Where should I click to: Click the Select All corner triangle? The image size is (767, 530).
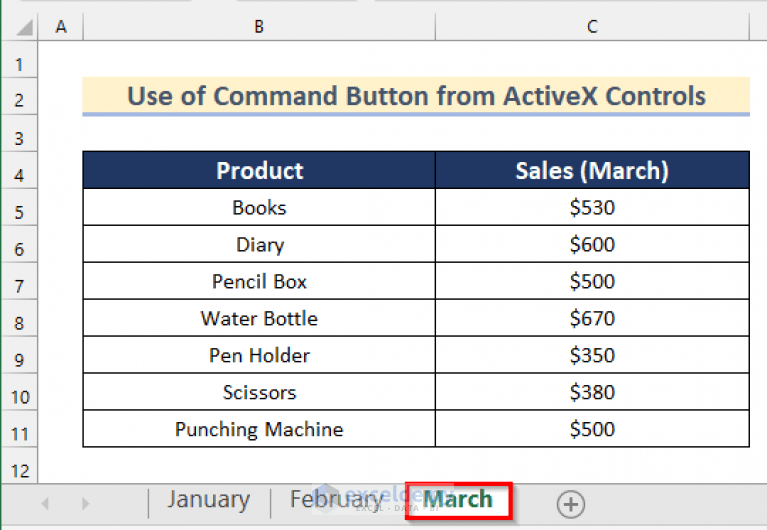point(24,27)
